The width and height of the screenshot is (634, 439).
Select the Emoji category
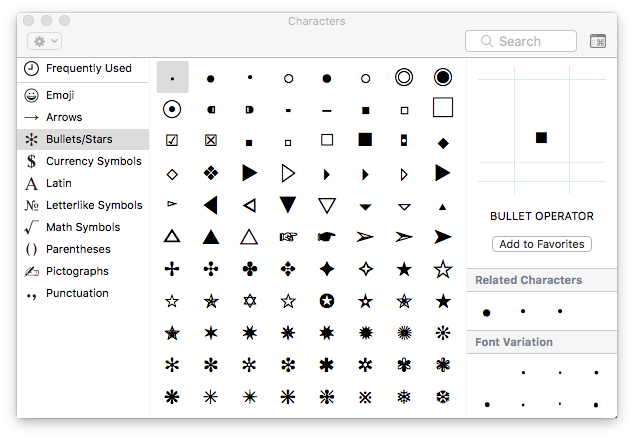pyautogui.click(x=83, y=95)
